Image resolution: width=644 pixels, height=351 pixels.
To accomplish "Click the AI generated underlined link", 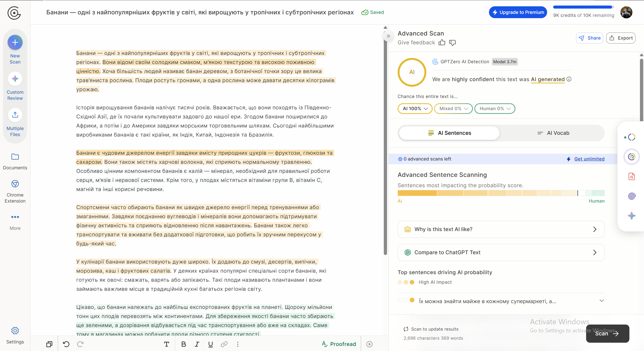I will click(x=548, y=79).
